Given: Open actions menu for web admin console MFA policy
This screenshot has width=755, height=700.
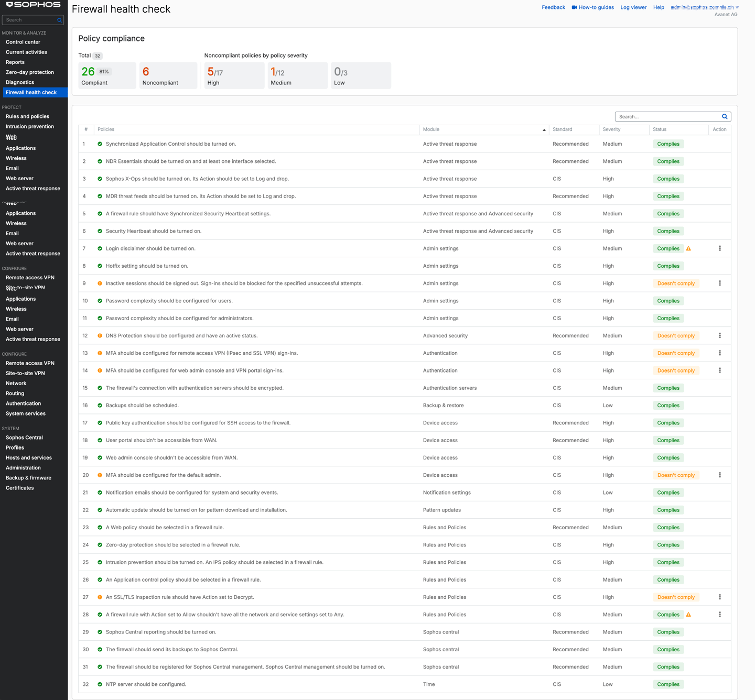Looking at the screenshot, I should point(720,370).
